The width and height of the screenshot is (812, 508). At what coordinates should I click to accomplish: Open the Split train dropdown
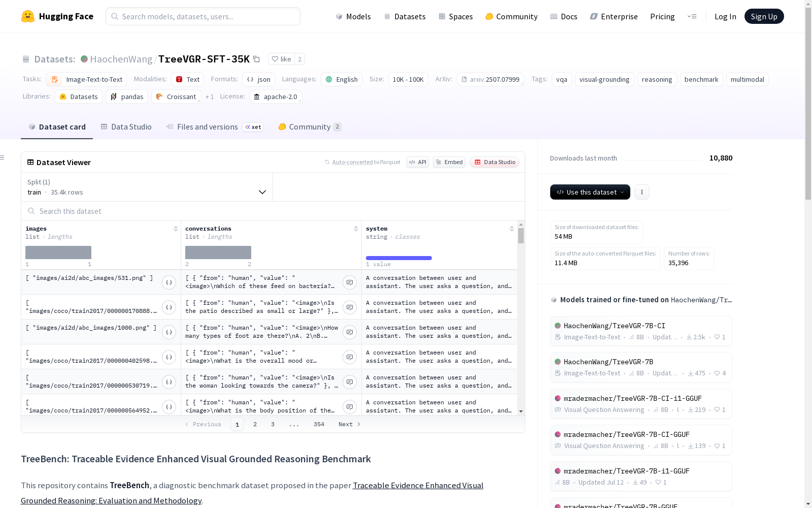pyautogui.click(x=147, y=187)
